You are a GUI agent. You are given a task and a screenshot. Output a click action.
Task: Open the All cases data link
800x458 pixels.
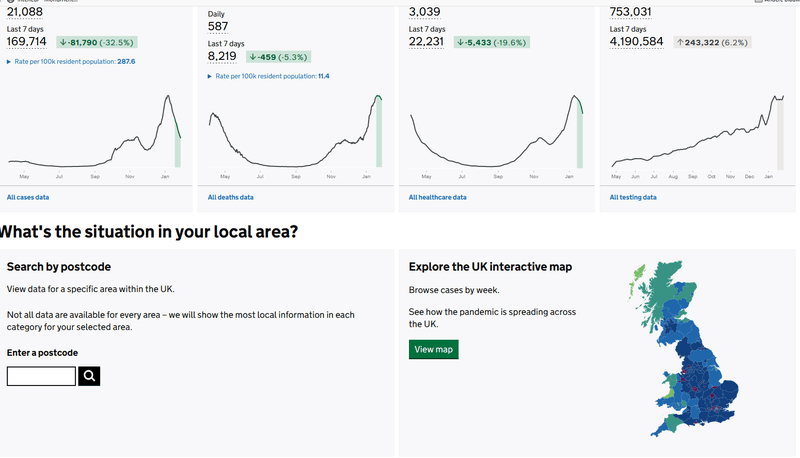28,197
